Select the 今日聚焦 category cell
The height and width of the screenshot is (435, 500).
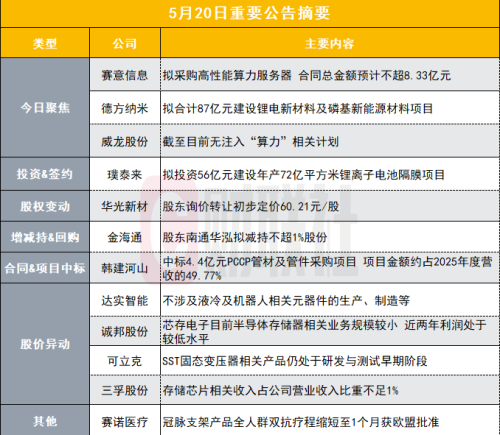[45, 108]
